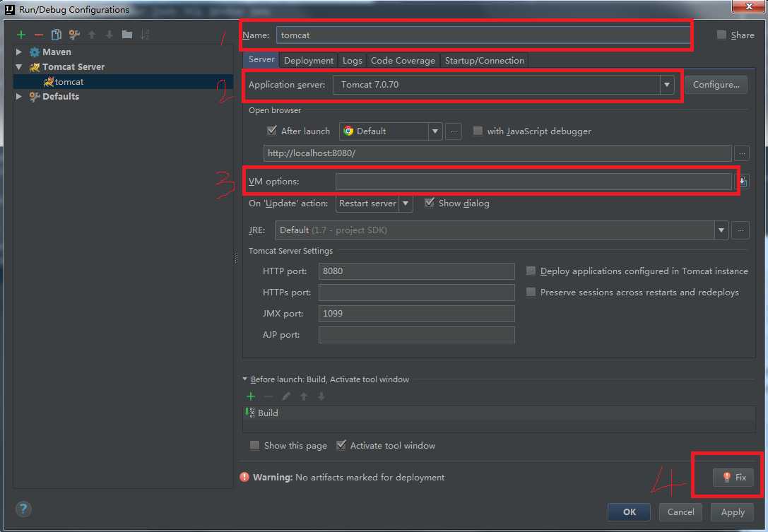Open the Startup/Connection tab

point(485,61)
